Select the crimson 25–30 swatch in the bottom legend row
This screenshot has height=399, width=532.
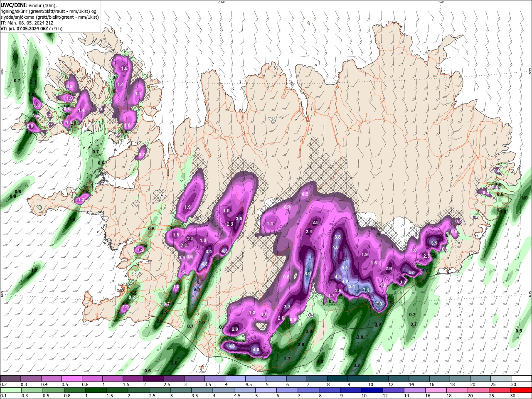point(499,390)
